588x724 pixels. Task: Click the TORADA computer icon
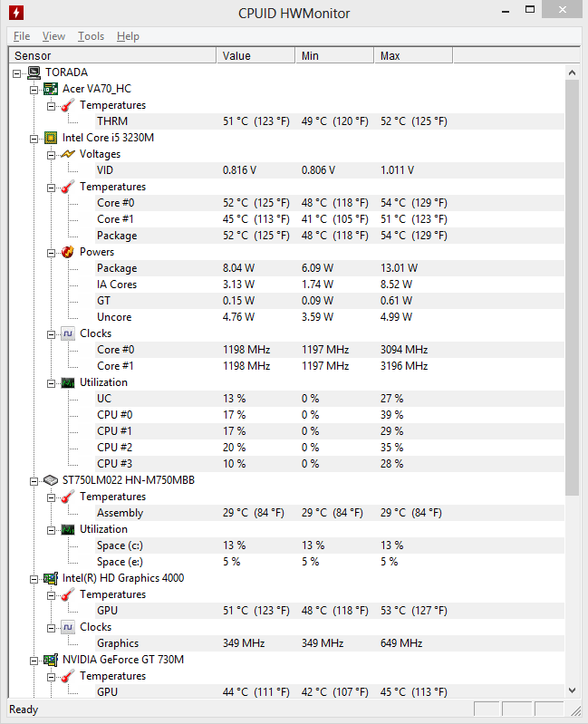click(x=34, y=72)
